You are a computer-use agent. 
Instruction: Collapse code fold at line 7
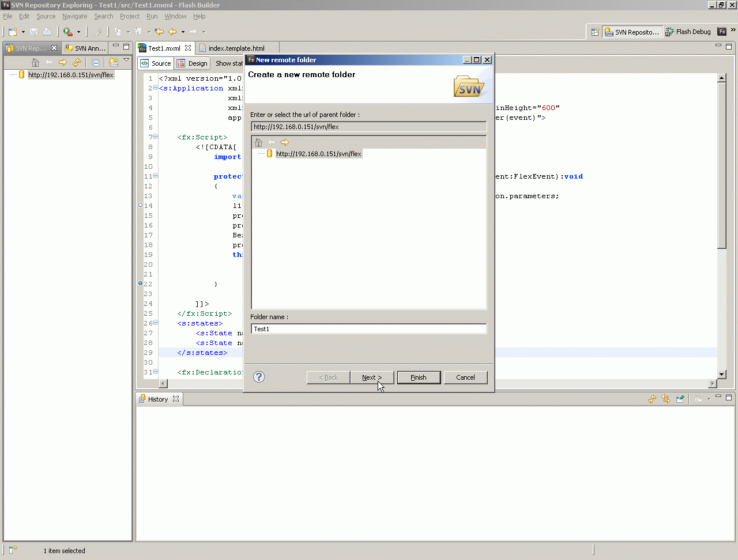pos(156,137)
